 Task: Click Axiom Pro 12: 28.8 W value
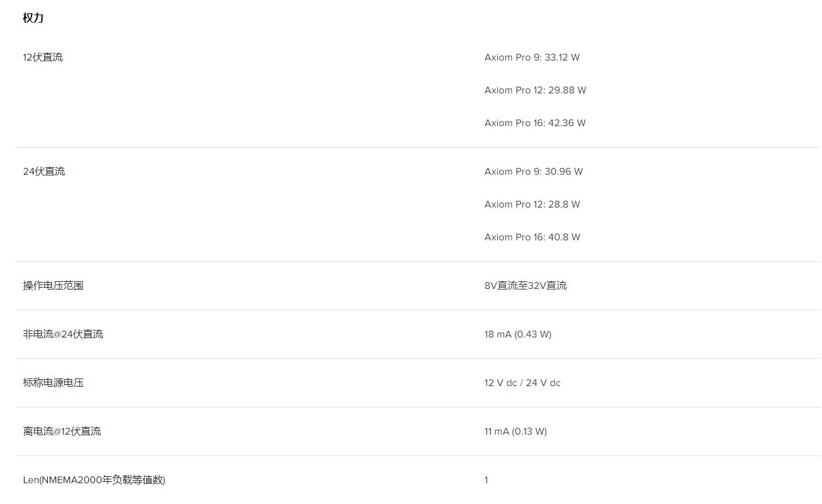(x=532, y=204)
